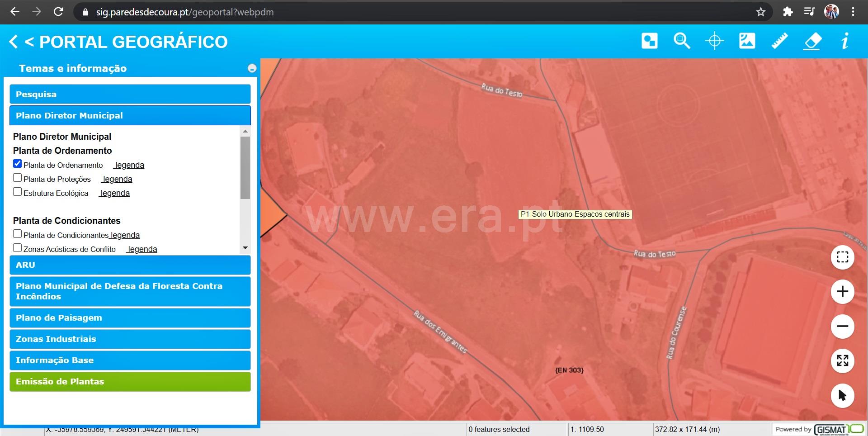Image resolution: width=868 pixels, height=436 pixels.
Task: Click the Rua do Courense street label
Action: point(676,332)
